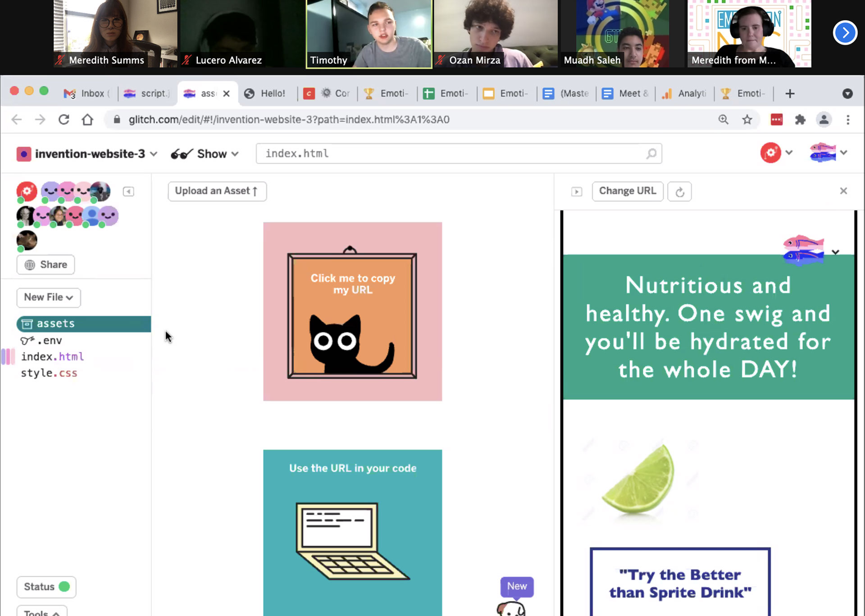The width and height of the screenshot is (865, 616).
Task: Switch to the script.js tab
Action: pyautogui.click(x=147, y=93)
